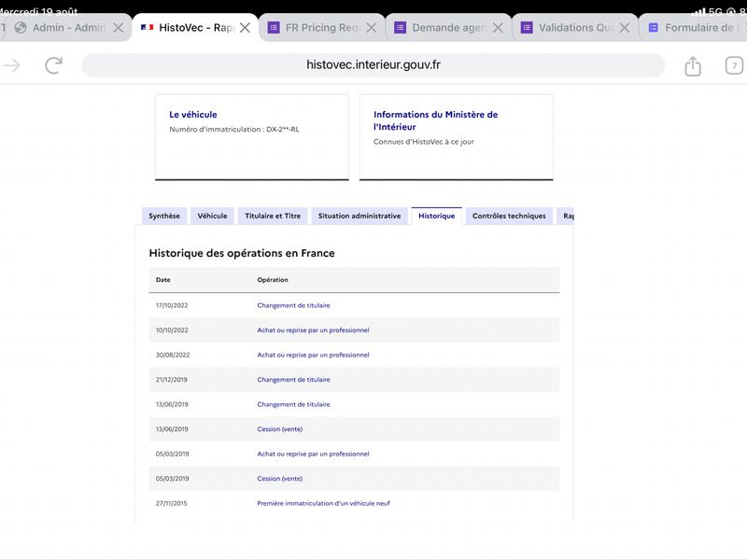Click the Numéro d'immatriculation DX-2**-RL text

click(x=234, y=129)
